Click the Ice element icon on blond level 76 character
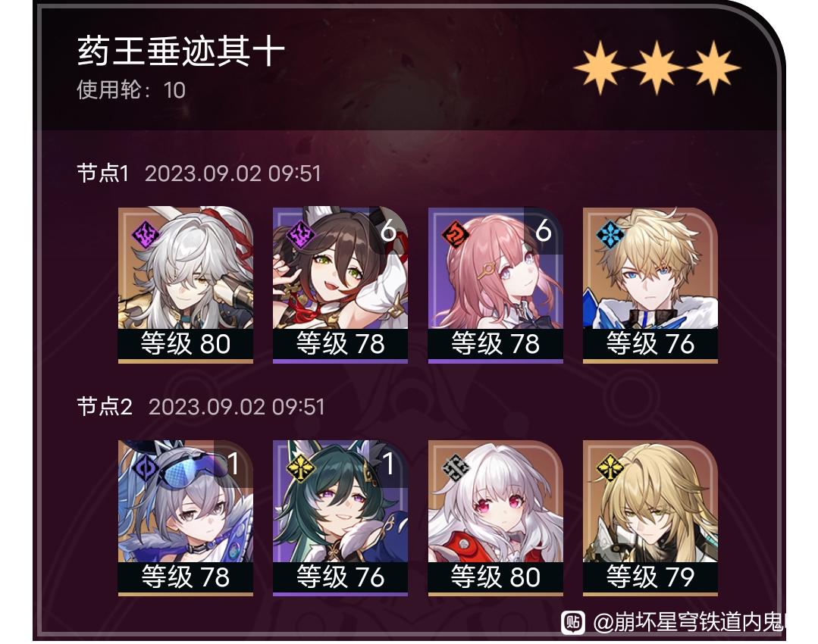The height and width of the screenshot is (644, 818). [x=610, y=234]
